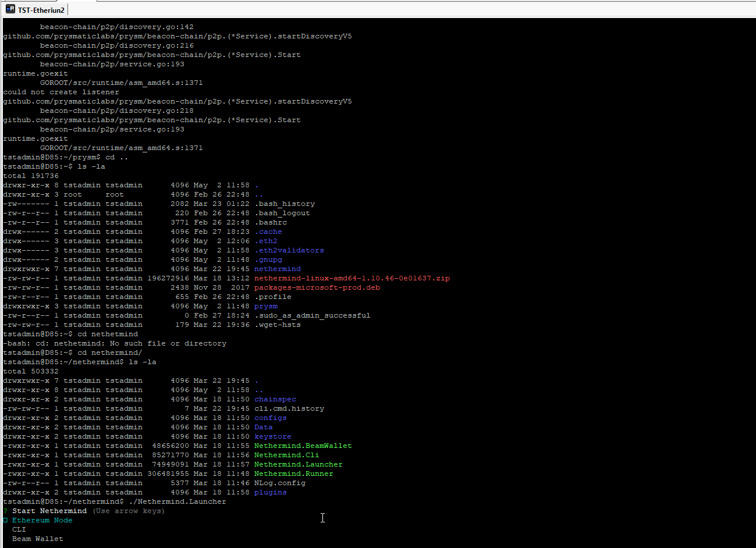Click the "could not create listener" error line
756x548 pixels.
click(x=61, y=92)
